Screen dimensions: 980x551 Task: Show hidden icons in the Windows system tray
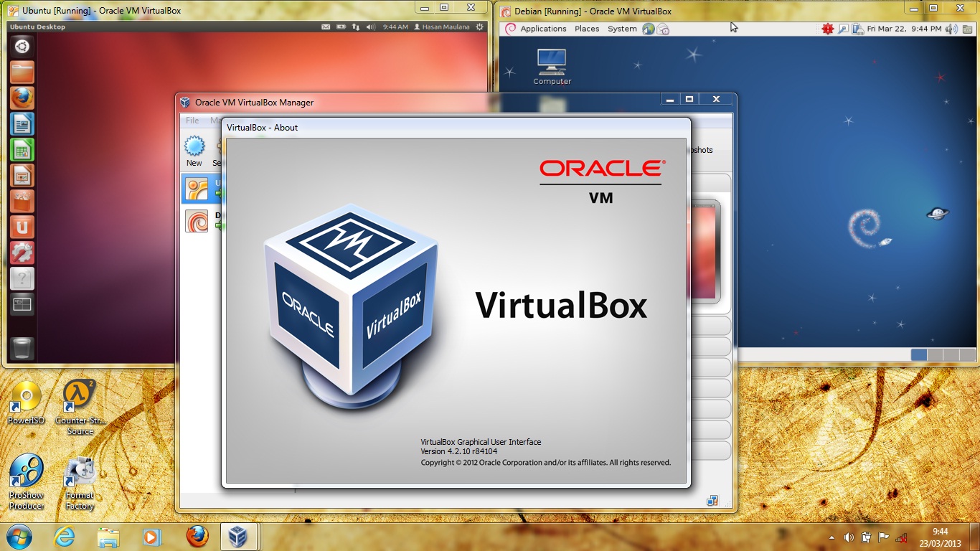tap(832, 537)
